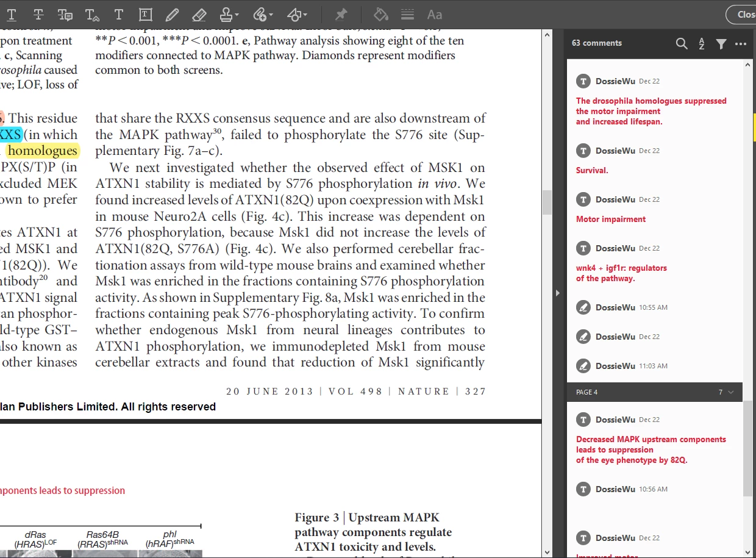
Task: Pick the Insert text at cursor tool
Action: [x=92, y=14]
